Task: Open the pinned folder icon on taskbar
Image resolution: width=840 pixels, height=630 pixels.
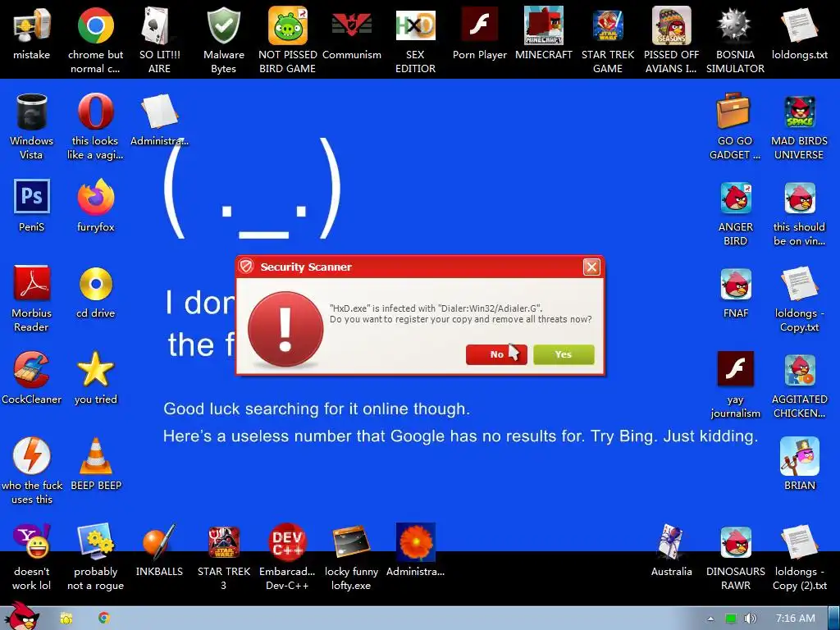Action: click(x=66, y=619)
